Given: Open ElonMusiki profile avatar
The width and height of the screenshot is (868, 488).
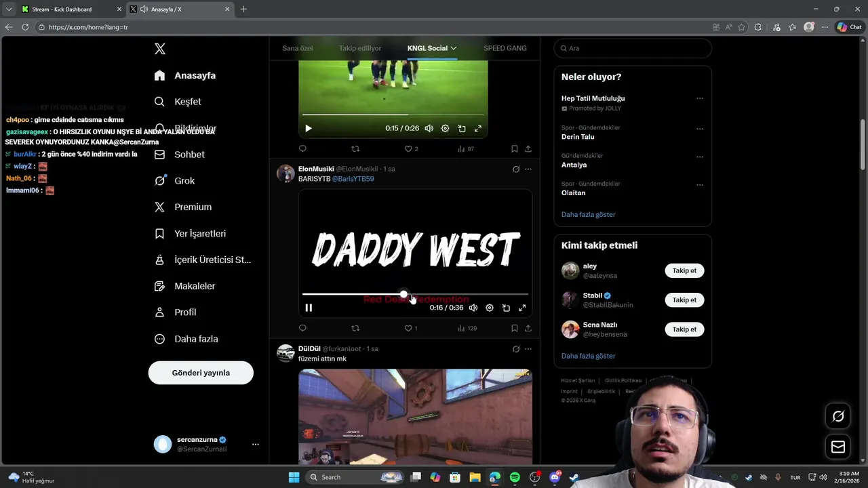Looking at the screenshot, I should [285, 174].
